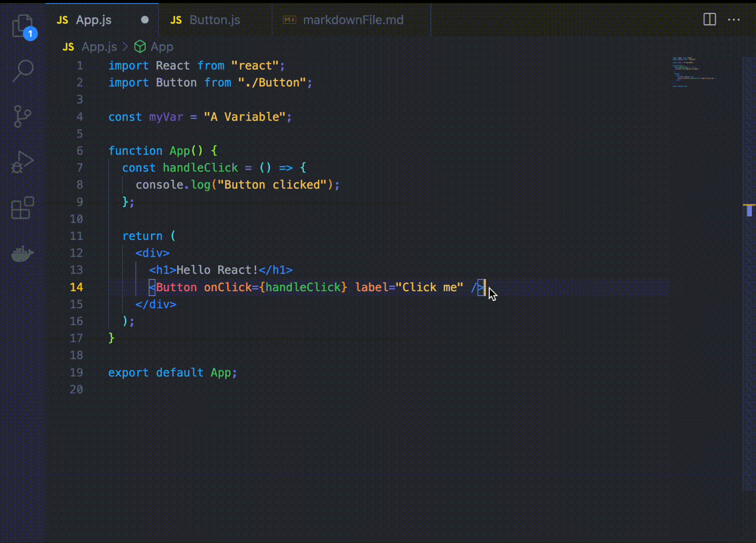The width and height of the screenshot is (756, 543).
Task: Switch to the Button.js tab
Action: pyautogui.click(x=214, y=20)
